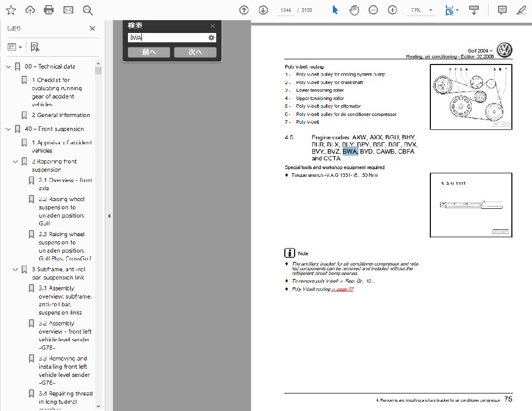Select the highlighter pen tool
This screenshot has height=411, width=532.
(x=521, y=10)
